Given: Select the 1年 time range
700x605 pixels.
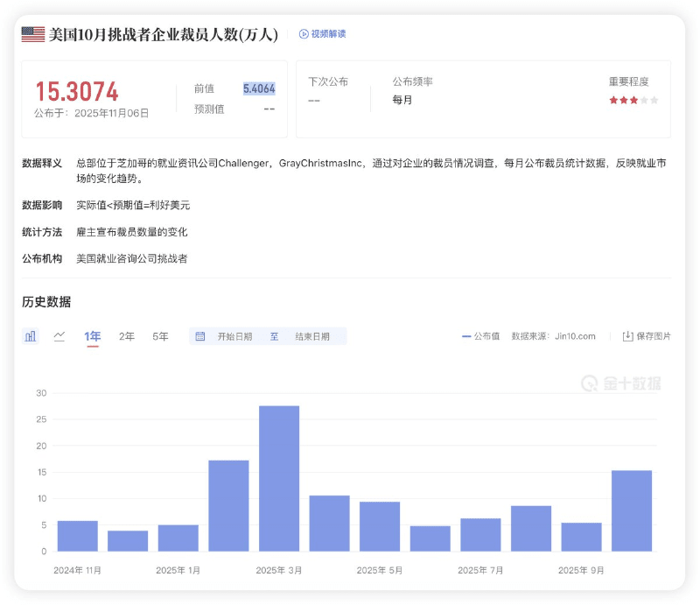Looking at the screenshot, I should (x=93, y=336).
